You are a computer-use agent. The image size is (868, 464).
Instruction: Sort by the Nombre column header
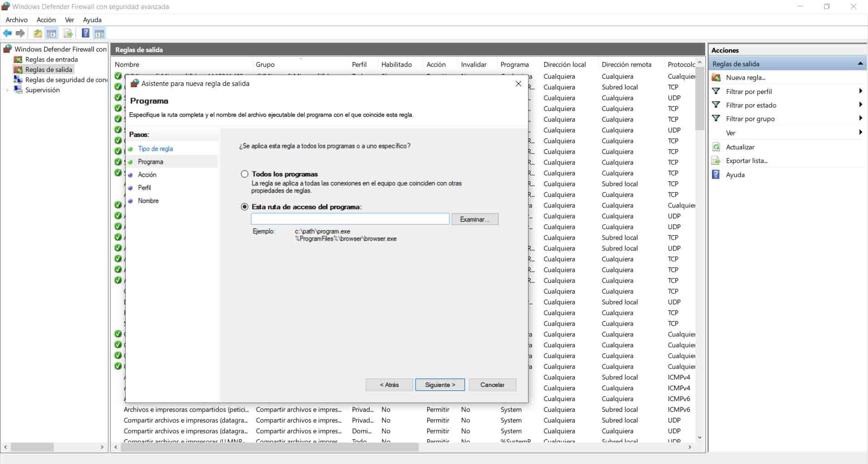127,65
